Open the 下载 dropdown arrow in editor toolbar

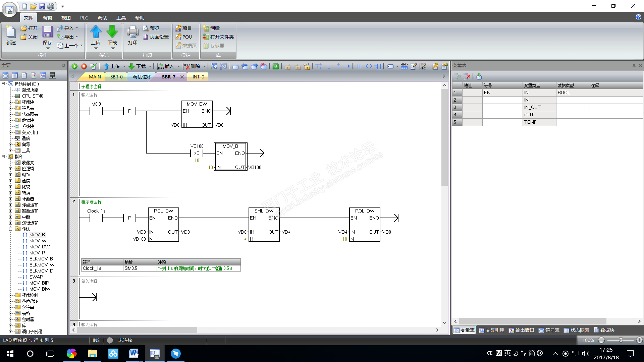[150, 66]
